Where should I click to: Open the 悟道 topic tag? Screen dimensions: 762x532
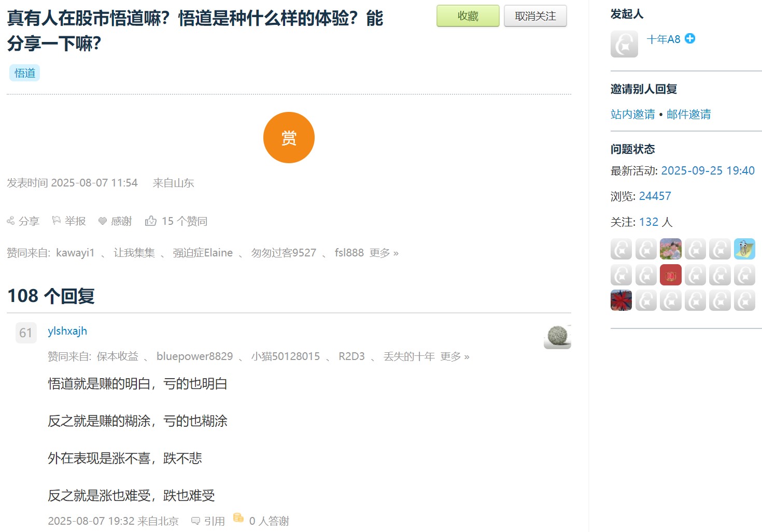25,73
